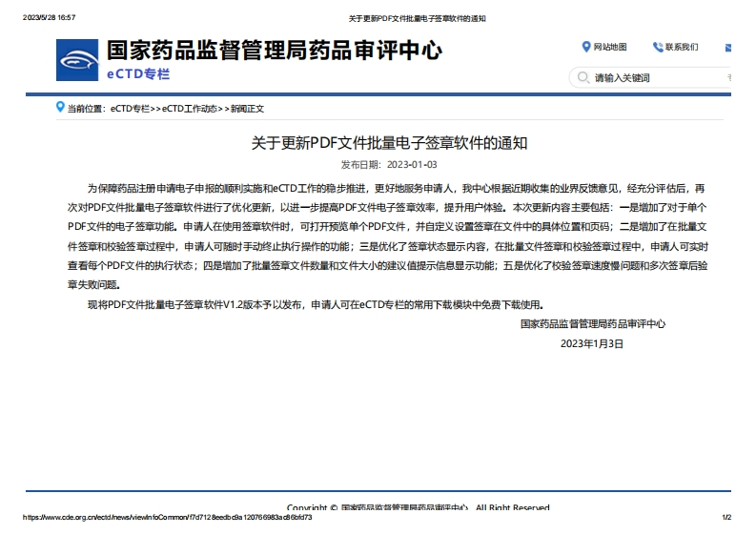The image size is (756, 535).
Task: Click the current location pin icon
Action: (60, 108)
